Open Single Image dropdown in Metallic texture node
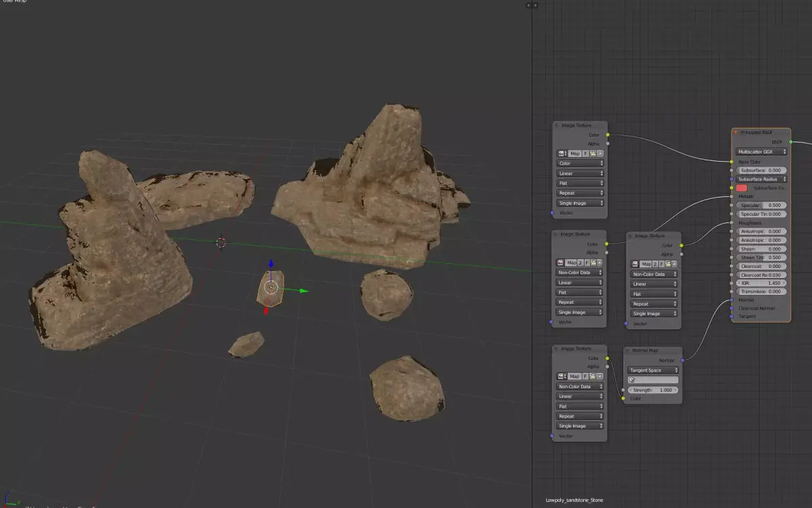812x508 pixels. coord(580,313)
